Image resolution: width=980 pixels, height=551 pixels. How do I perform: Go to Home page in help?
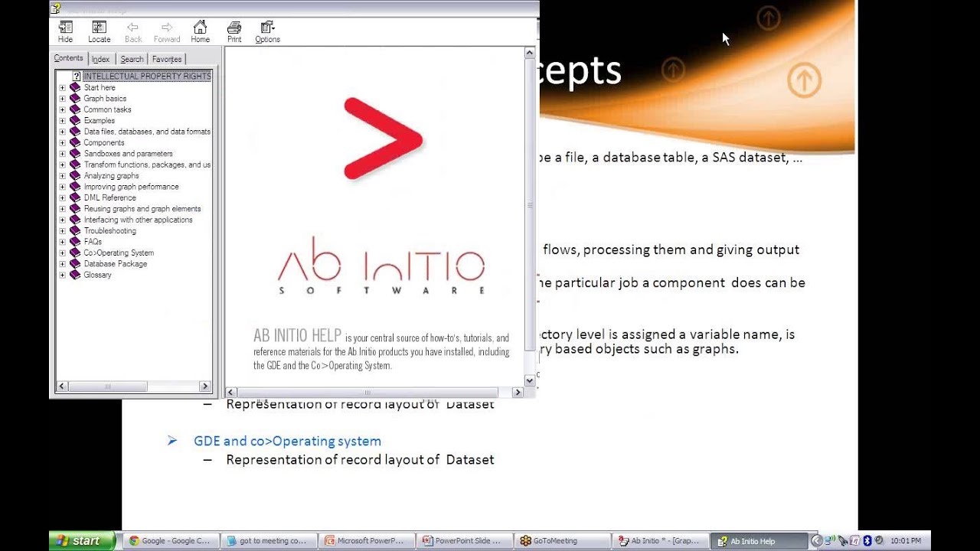201,32
